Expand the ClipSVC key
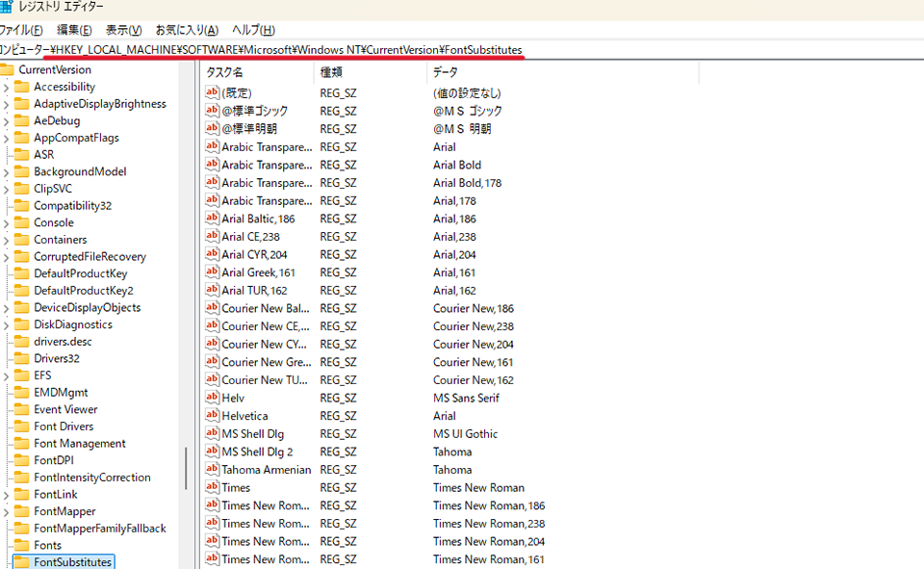The width and height of the screenshot is (924, 569). pyautogui.click(x=6, y=190)
